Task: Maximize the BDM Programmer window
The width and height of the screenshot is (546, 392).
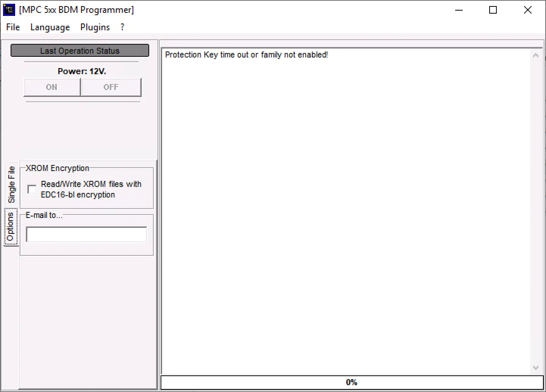Action: pos(493,10)
